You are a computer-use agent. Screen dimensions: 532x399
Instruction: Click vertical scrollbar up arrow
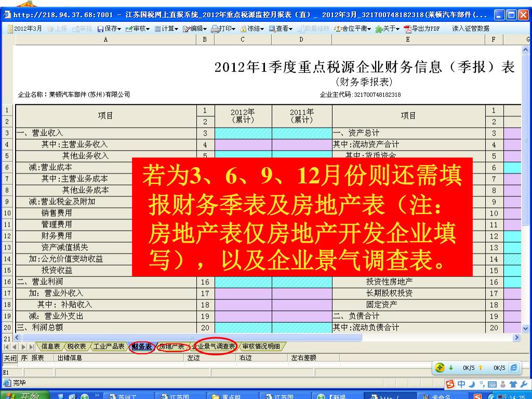coord(526,49)
